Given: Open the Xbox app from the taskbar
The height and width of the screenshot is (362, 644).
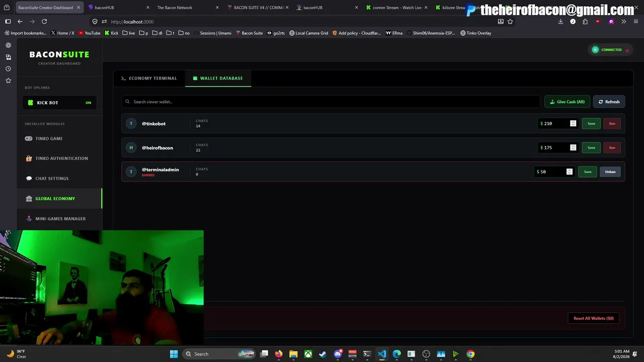Looking at the screenshot, I should point(308,354).
